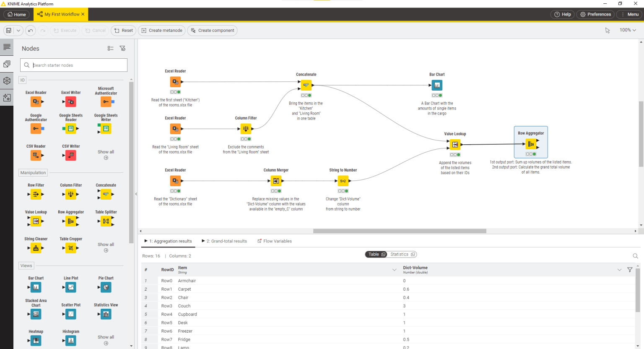
Task: Toggle the node repository list view
Action: click(x=110, y=49)
